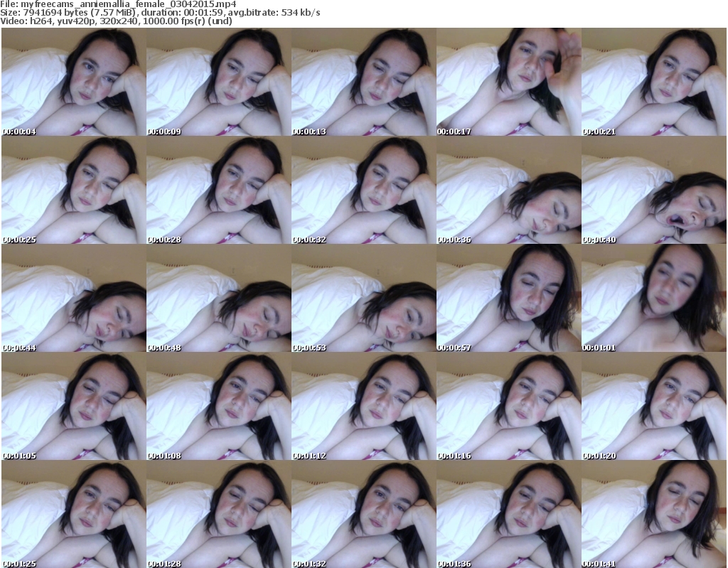The height and width of the screenshot is (568, 728).
Task: Click the frame timestamped 00:00:25
Action: pos(73,191)
